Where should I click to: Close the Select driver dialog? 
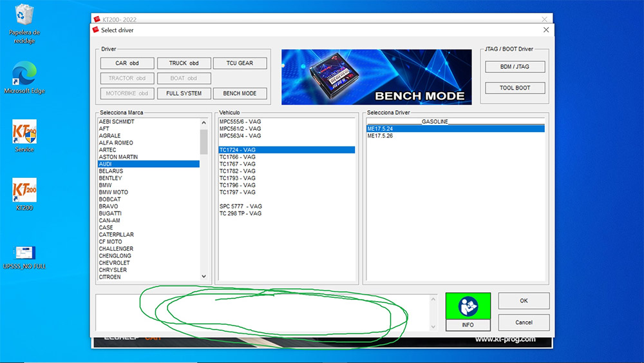[546, 30]
